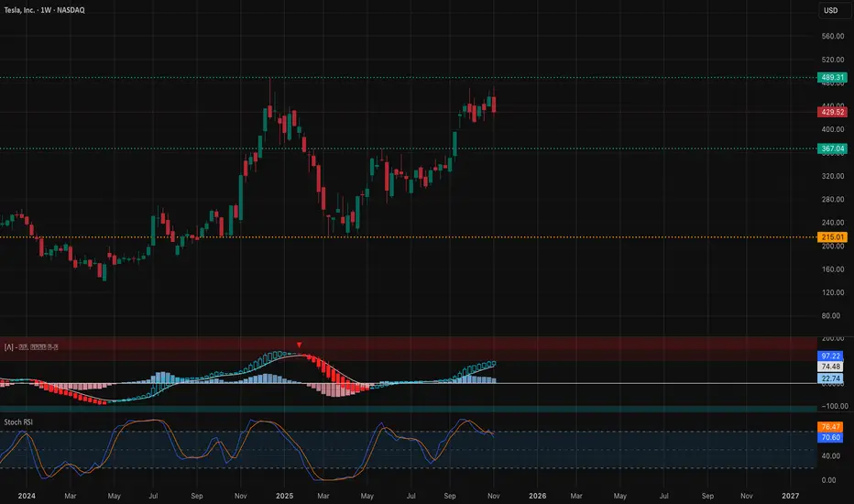Click the 120.00 price axis label
Screen dimensions: 854x504
833,292
